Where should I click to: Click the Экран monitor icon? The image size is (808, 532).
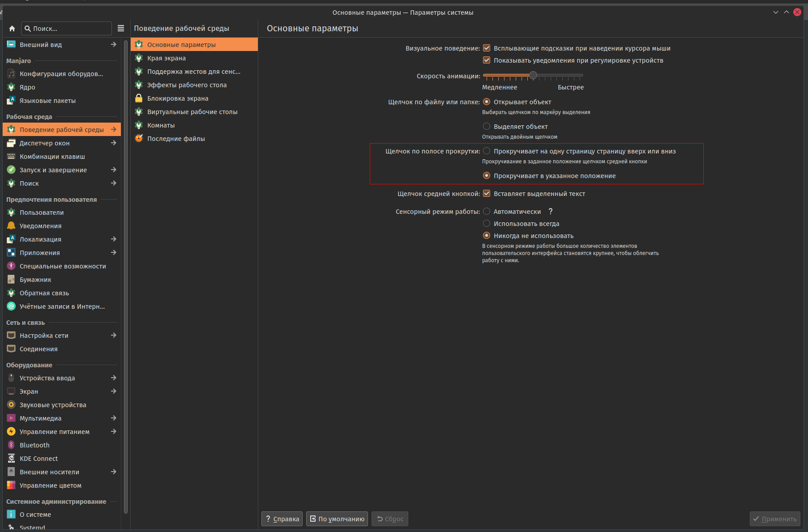(x=11, y=392)
